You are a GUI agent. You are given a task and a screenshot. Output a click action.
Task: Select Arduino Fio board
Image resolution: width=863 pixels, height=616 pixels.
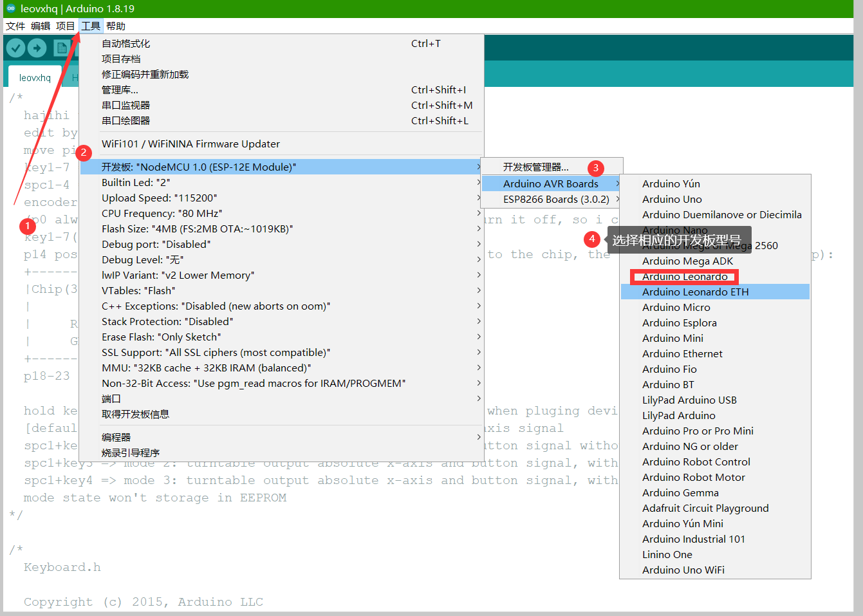(x=715, y=369)
